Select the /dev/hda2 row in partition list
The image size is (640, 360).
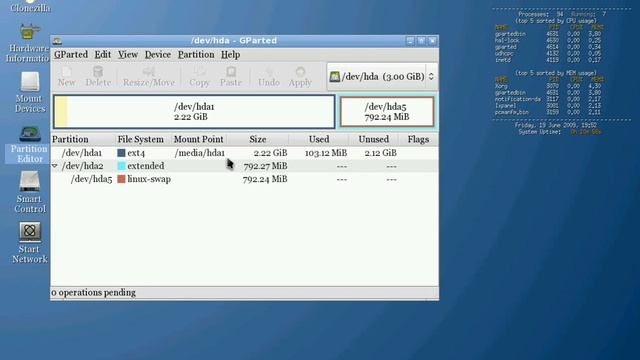[x=245, y=166]
